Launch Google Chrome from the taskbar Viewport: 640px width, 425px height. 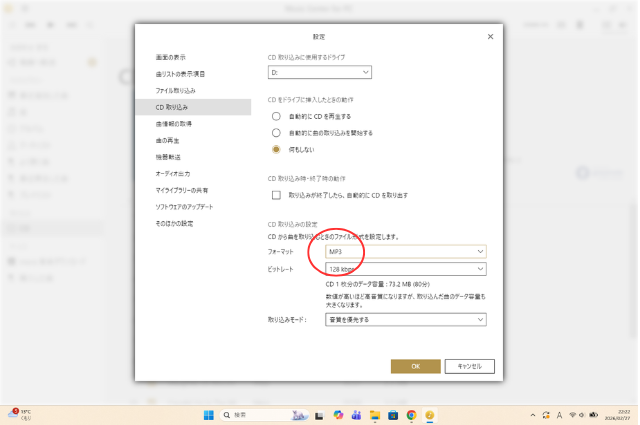pyautogui.click(x=411, y=414)
